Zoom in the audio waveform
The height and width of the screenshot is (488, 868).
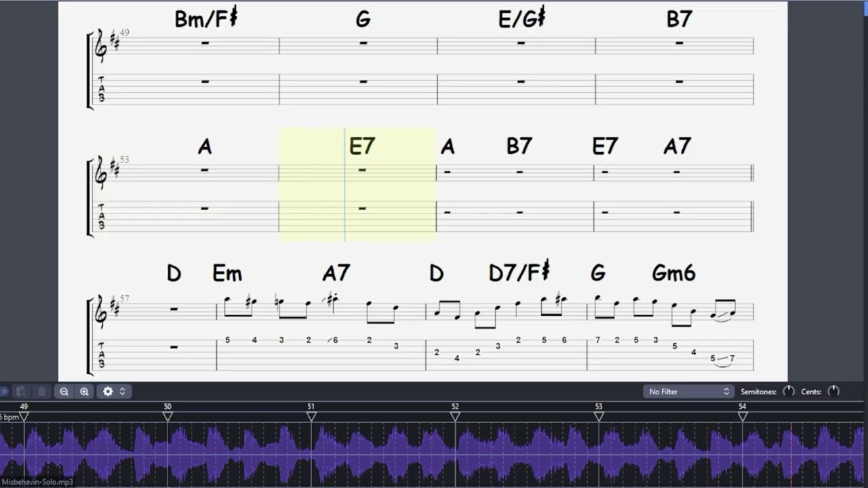click(84, 391)
